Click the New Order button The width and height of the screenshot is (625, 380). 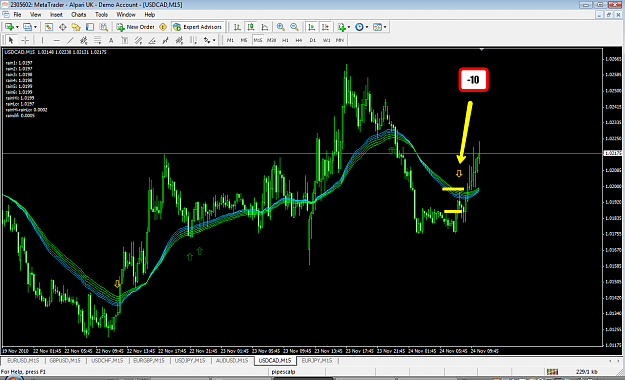pos(136,27)
